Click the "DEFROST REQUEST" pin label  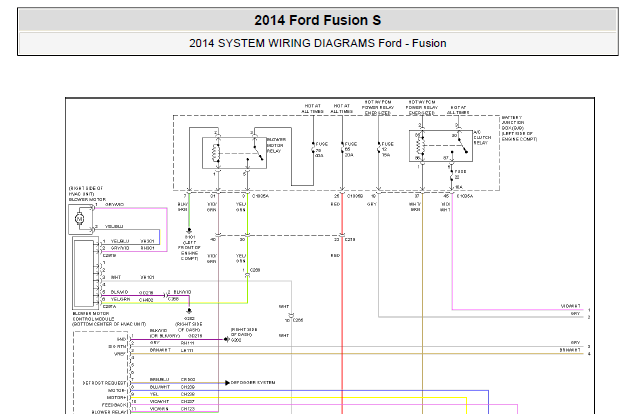point(104,383)
